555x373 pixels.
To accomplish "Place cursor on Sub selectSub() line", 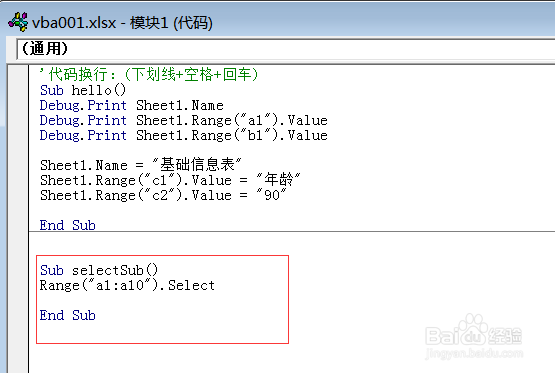I will pyautogui.click(x=99, y=270).
